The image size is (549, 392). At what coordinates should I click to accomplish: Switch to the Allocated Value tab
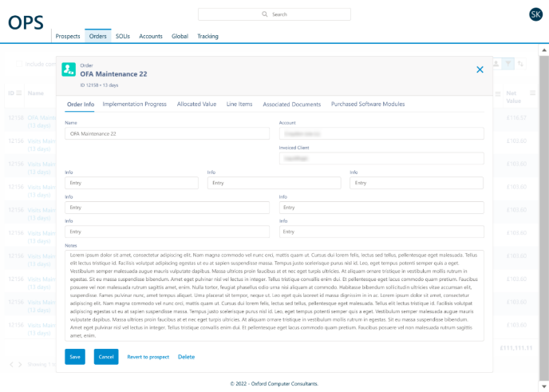[196, 104]
